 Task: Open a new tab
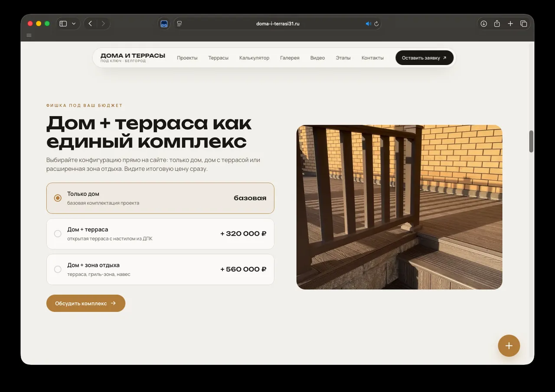coord(510,24)
